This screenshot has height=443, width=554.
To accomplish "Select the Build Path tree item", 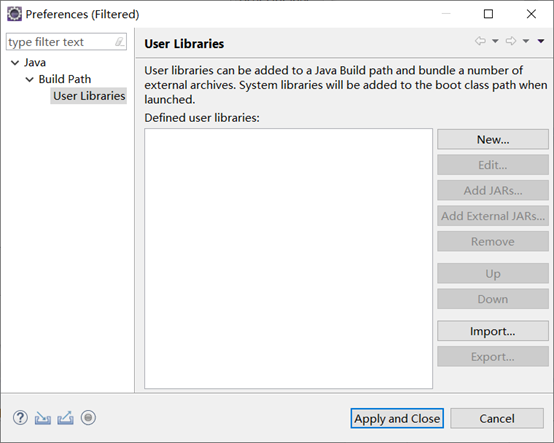I will coord(65,79).
